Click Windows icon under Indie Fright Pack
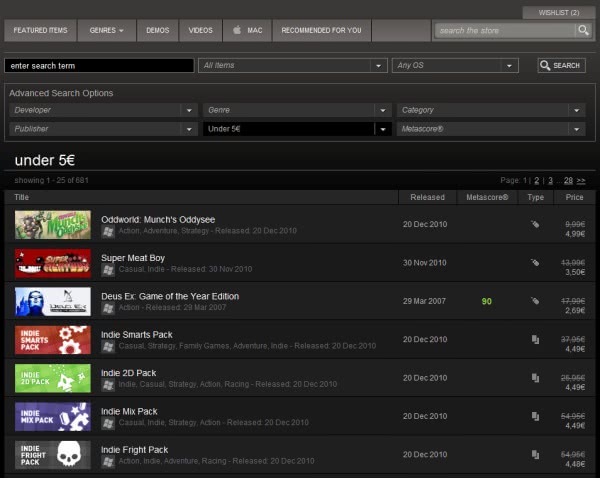 coord(108,462)
